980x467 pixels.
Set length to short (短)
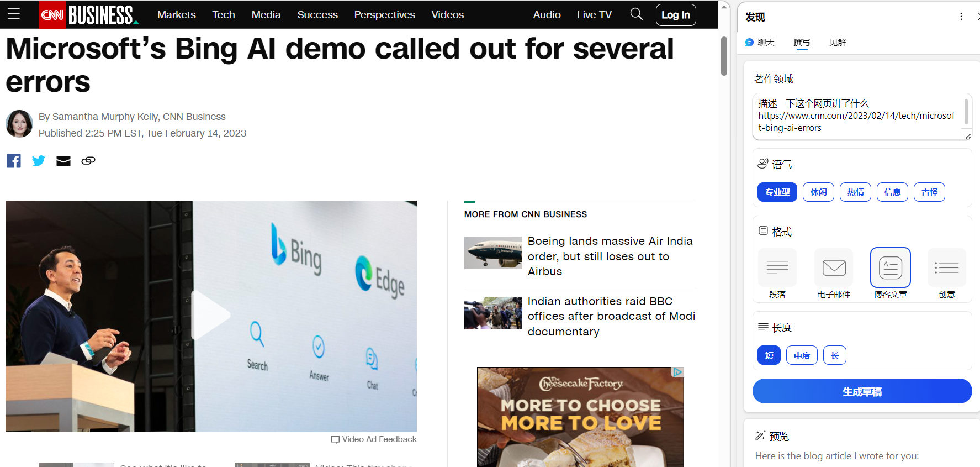click(769, 355)
